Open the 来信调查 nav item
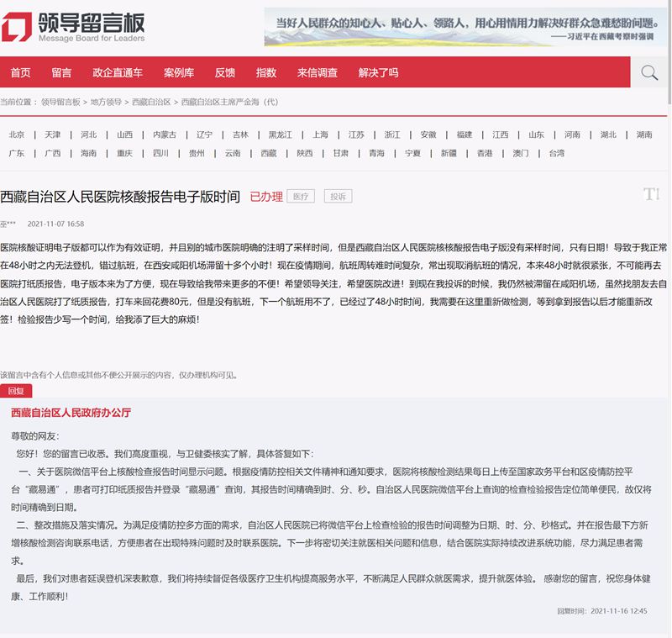Image resolution: width=672 pixels, height=638 pixels. pos(318,73)
